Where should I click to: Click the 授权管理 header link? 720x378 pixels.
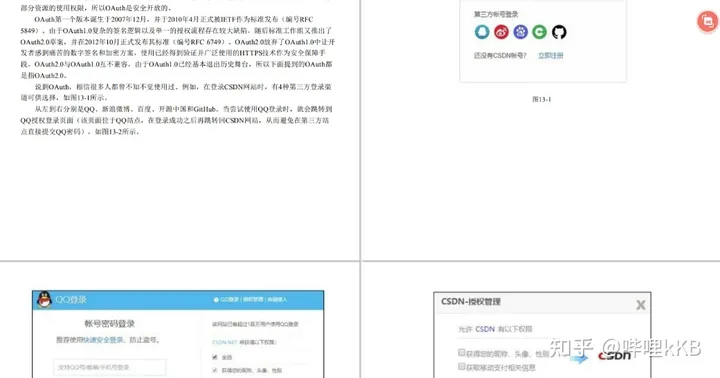tap(253, 299)
